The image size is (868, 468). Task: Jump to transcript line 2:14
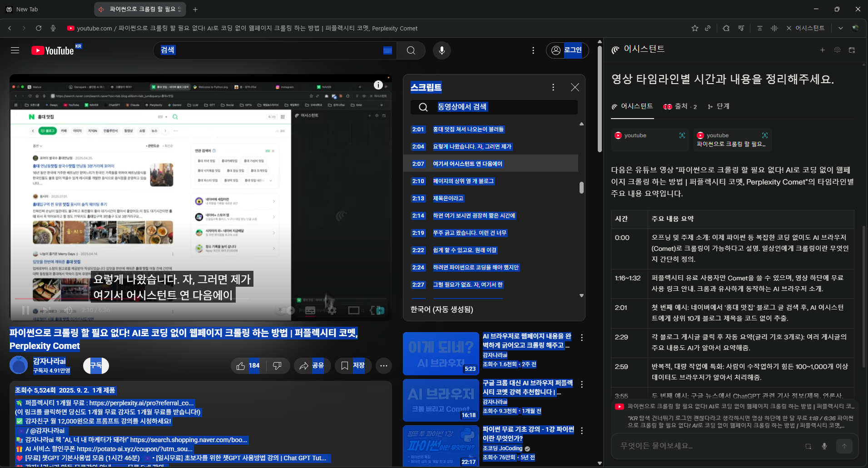coord(491,216)
